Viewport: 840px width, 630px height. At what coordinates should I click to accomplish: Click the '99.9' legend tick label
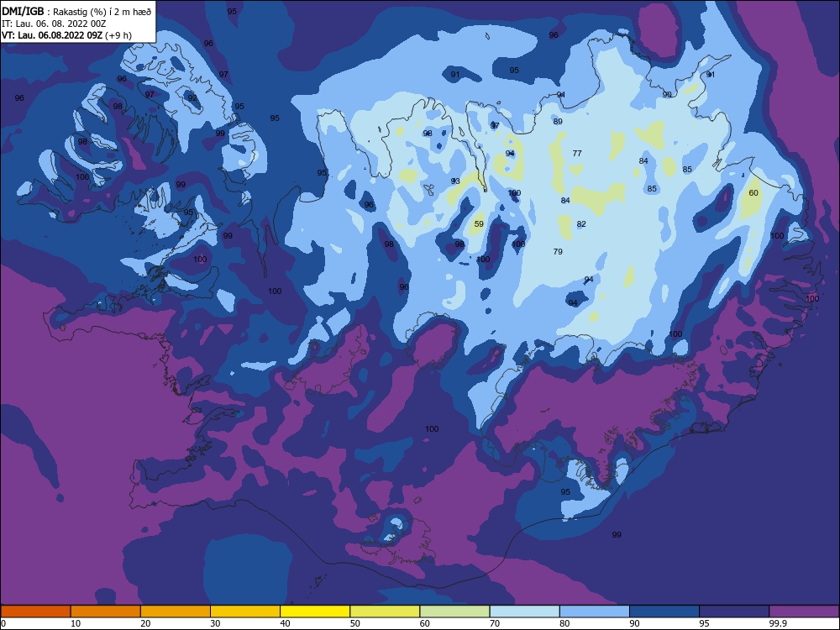point(778,623)
